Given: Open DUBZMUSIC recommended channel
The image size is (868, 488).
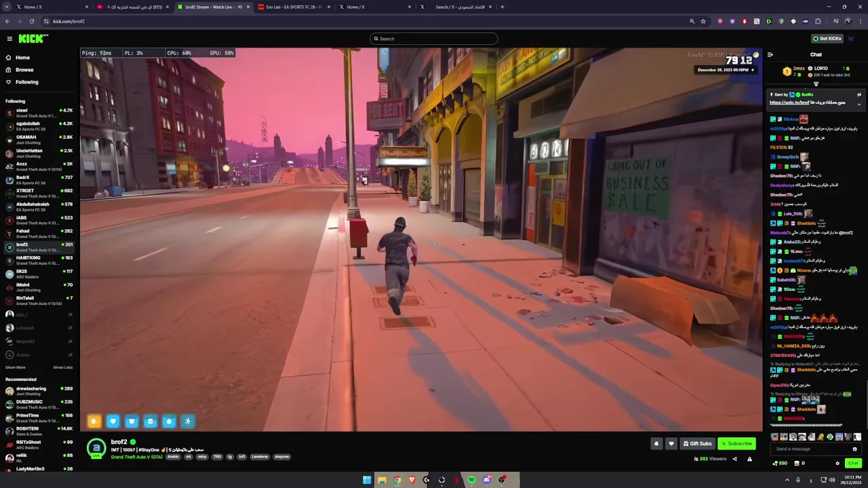Looking at the screenshot, I should [x=39, y=405].
